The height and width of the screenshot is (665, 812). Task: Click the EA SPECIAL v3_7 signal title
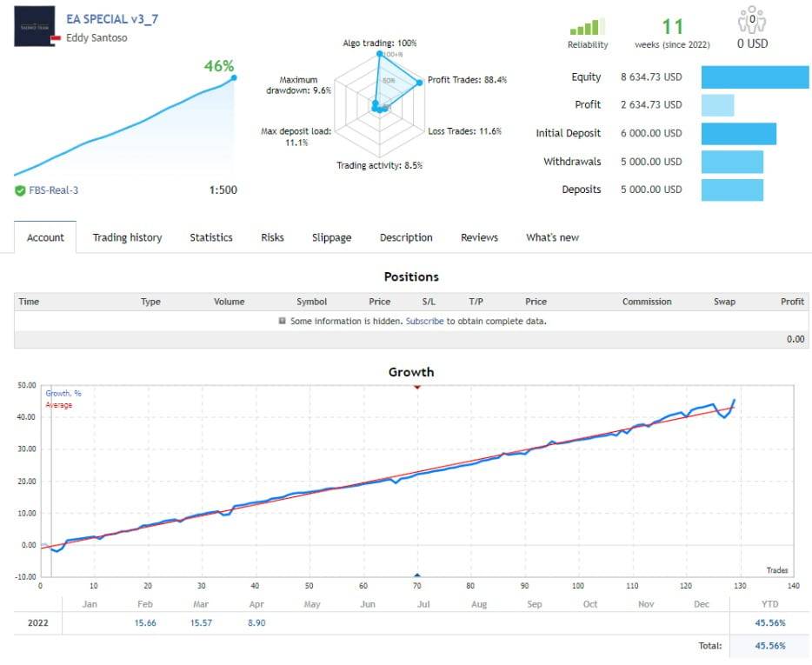pyautogui.click(x=112, y=19)
